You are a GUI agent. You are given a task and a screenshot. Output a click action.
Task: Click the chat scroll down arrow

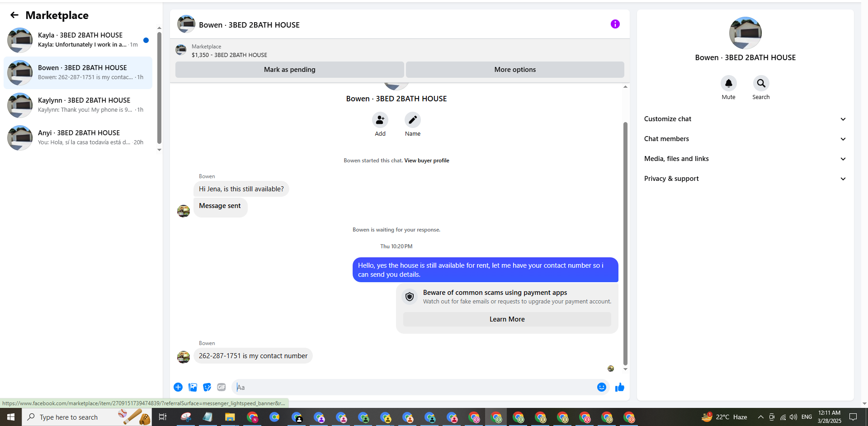(x=625, y=369)
